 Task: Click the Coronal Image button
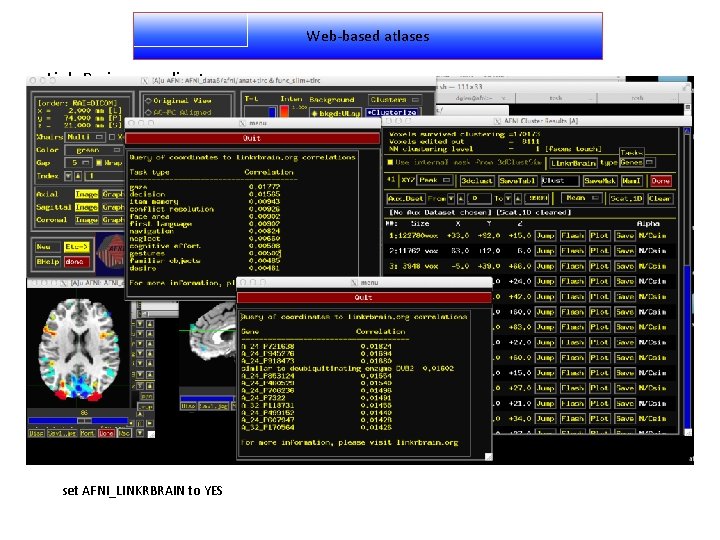coord(86,220)
